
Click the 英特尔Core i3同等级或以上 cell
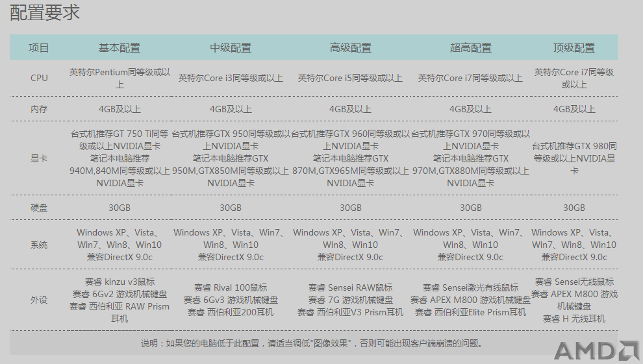click(231, 78)
